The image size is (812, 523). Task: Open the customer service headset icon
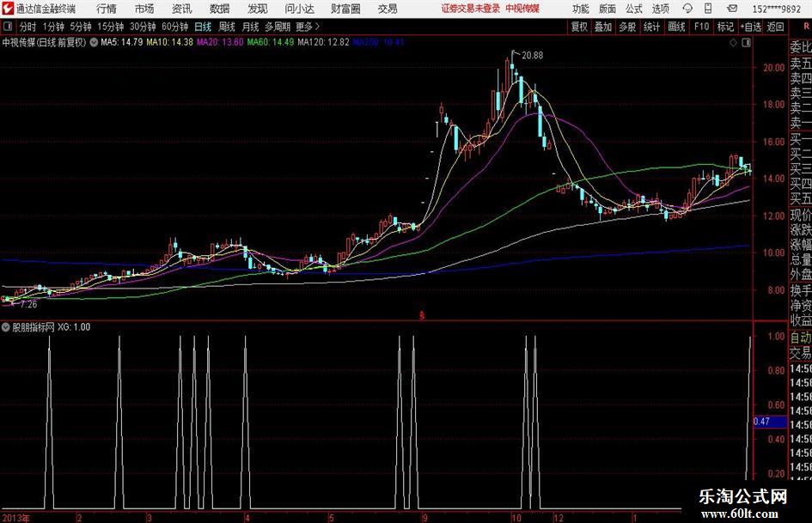(x=687, y=9)
